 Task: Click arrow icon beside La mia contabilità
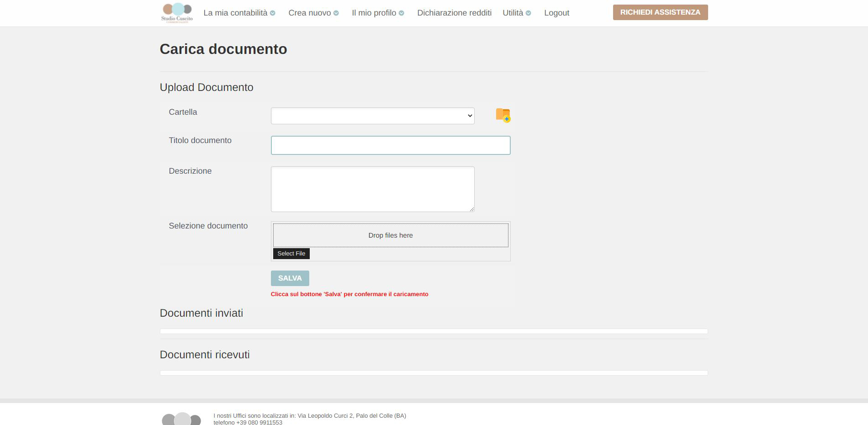tap(273, 13)
